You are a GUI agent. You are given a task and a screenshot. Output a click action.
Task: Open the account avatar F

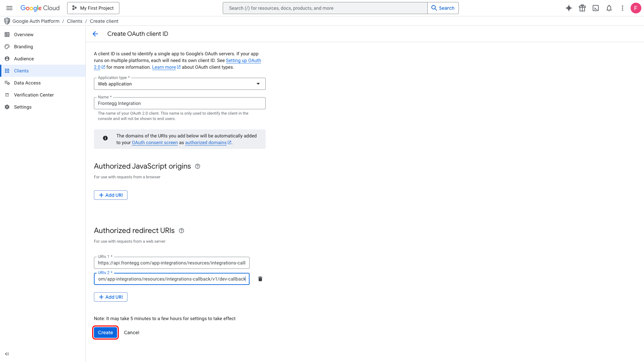(x=636, y=8)
